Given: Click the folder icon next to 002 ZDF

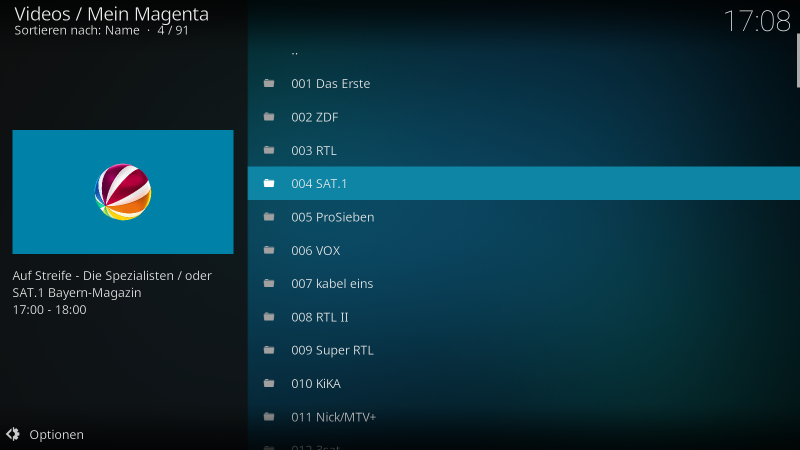Looking at the screenshot, I should click(269, 117).
